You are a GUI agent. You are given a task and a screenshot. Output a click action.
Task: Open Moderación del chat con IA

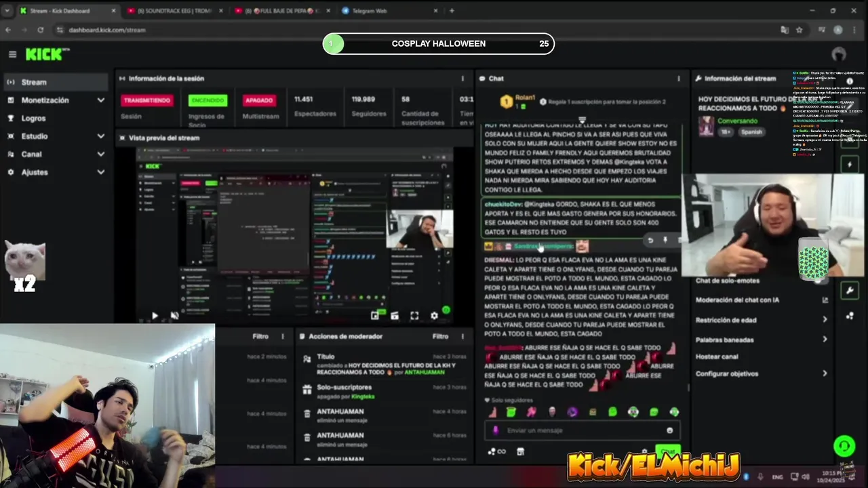(x=762, y=300)
